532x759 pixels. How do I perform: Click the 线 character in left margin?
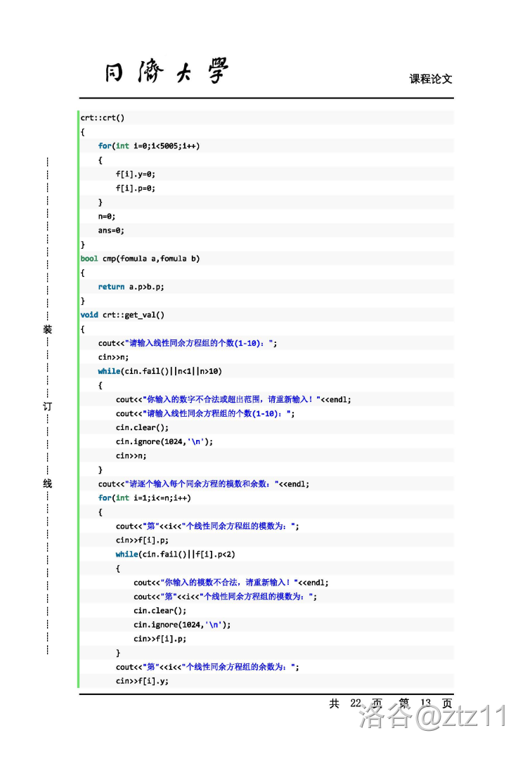(x=47, y=484)
